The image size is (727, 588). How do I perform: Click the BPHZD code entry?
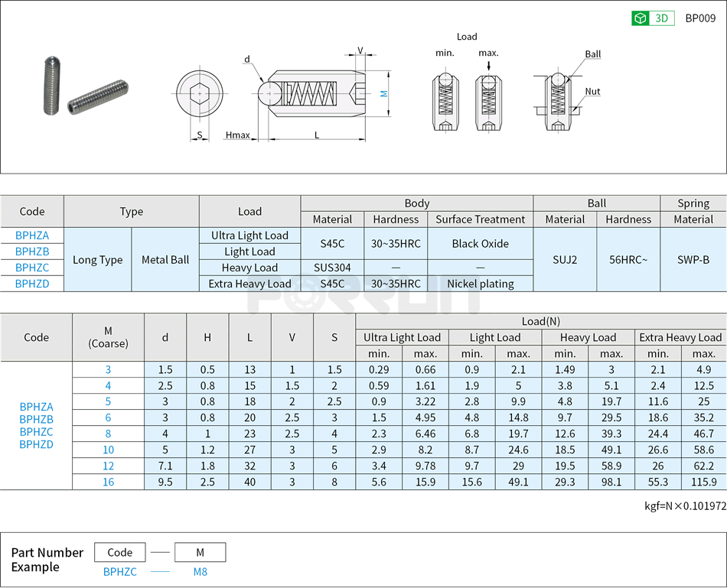31,284
